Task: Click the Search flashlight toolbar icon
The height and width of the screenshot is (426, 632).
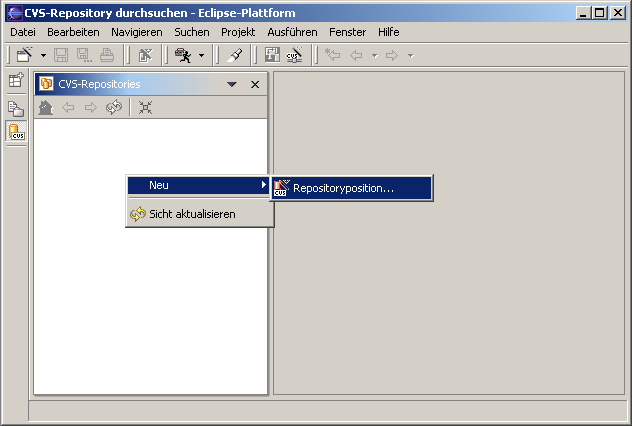Action: 235,55
